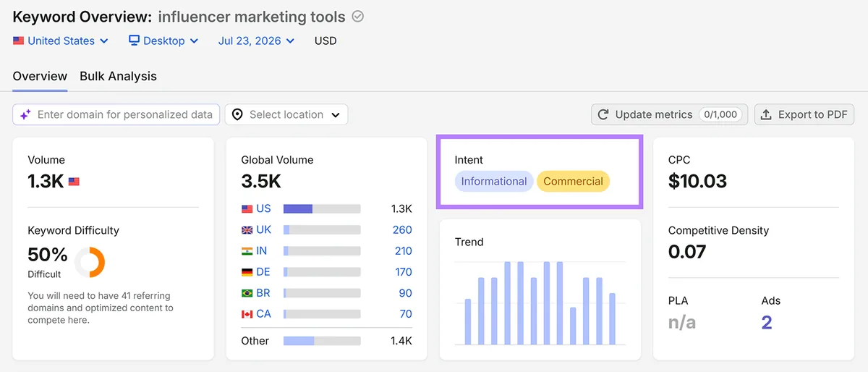This screenshot has height=372, width=868.
Task: Click the location pin icon
Action: click(237, 114)
